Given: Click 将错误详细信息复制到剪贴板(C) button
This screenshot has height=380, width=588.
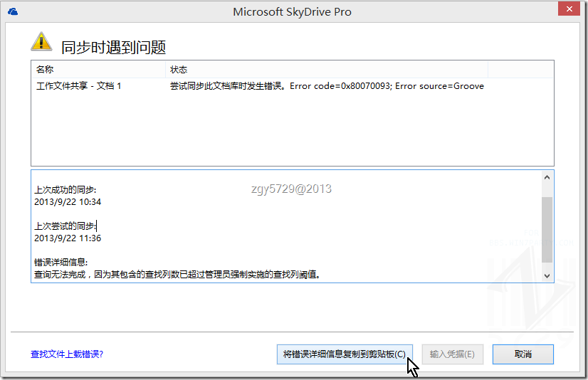Looking at the screenshot, I should (x=345, y=354).
